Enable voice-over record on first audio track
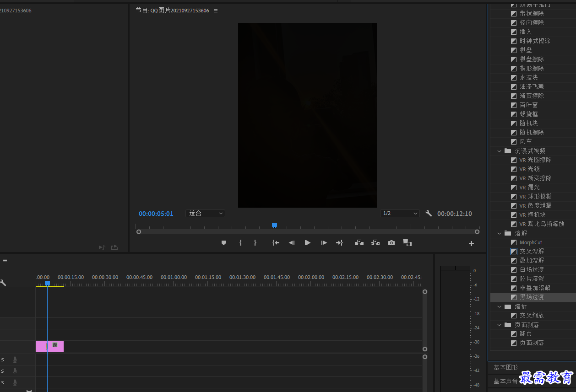 point(15,360)
